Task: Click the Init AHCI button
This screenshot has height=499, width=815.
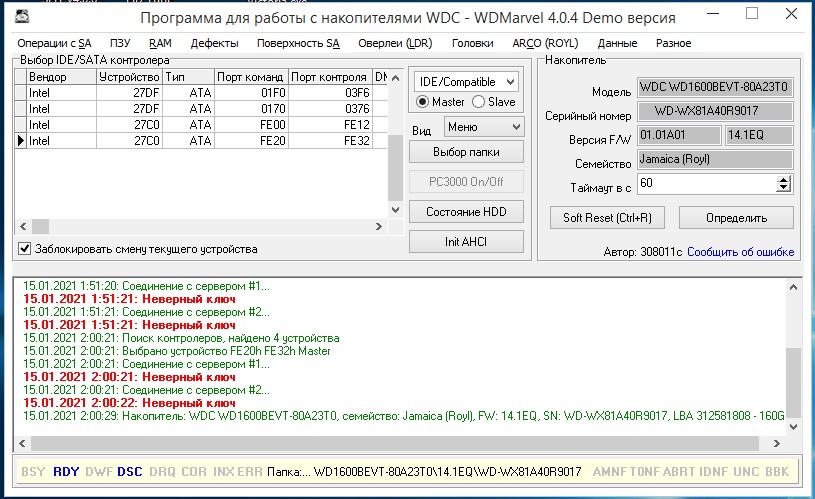Action: tap(466, 242)
